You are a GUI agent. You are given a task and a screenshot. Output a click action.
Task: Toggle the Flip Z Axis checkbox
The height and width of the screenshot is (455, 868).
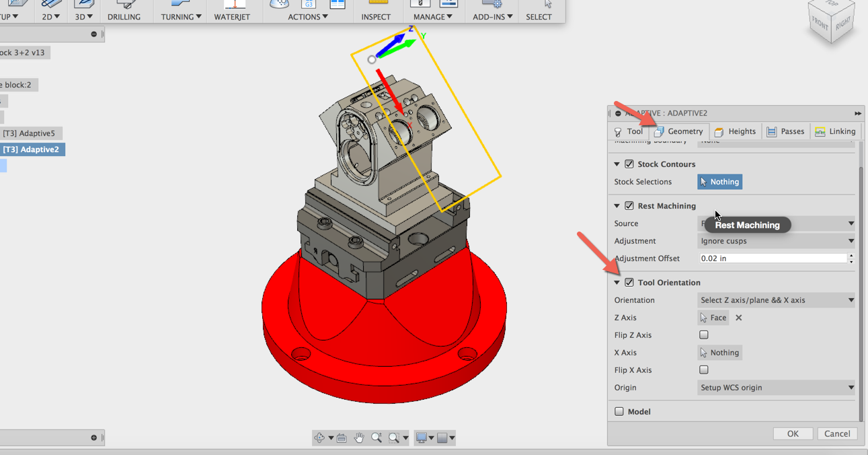[x=703, y=335]
